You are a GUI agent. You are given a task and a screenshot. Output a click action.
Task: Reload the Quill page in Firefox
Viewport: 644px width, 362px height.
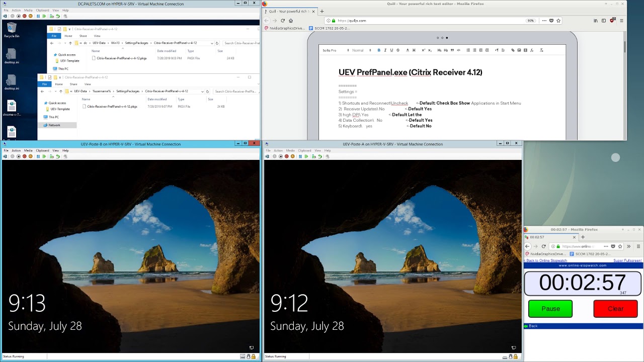283,21
